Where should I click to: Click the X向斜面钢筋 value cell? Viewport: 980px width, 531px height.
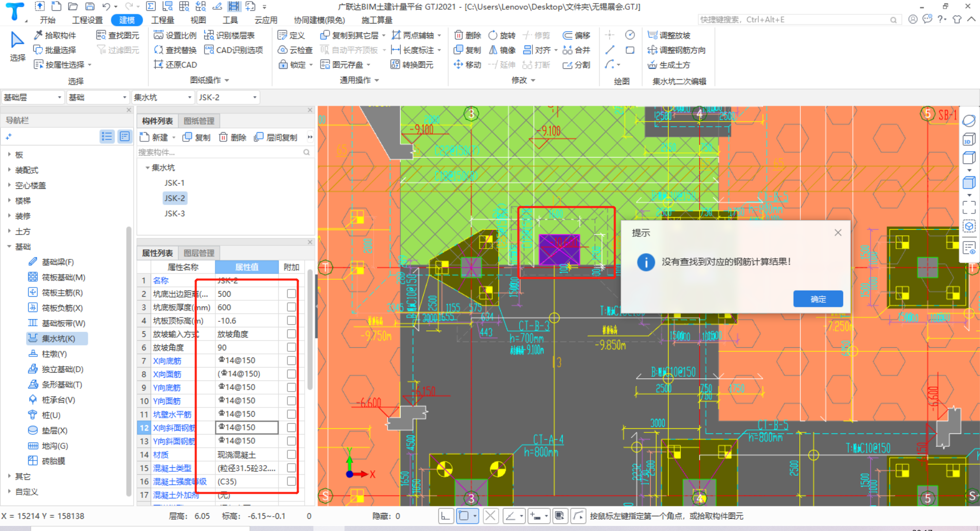247,427
